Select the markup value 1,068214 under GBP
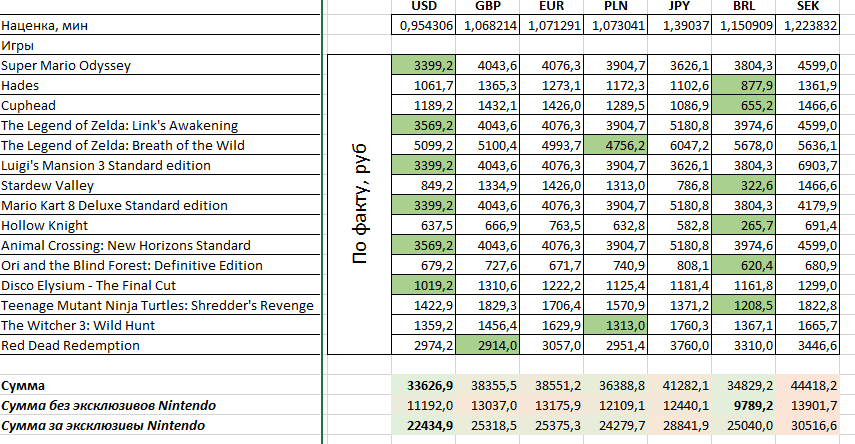The height and width of the screenshot is (444, 855). pyautogui.click(x=487, y=25)
